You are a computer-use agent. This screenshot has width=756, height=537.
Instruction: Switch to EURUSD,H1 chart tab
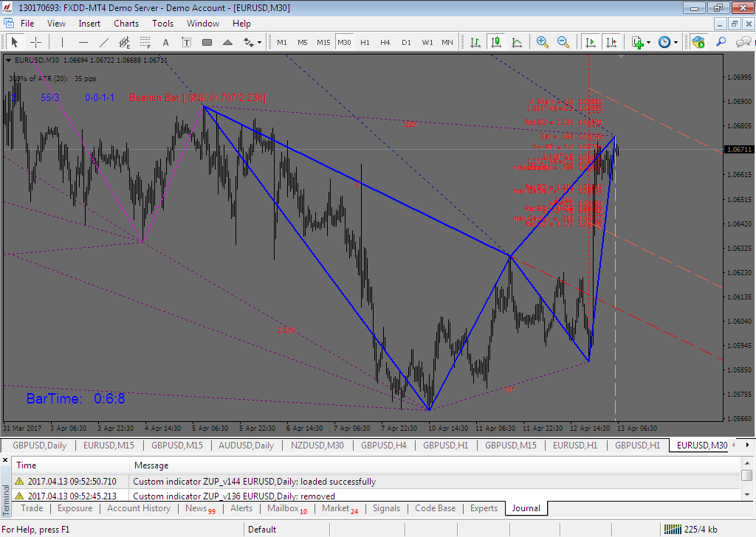click(575, 446)
